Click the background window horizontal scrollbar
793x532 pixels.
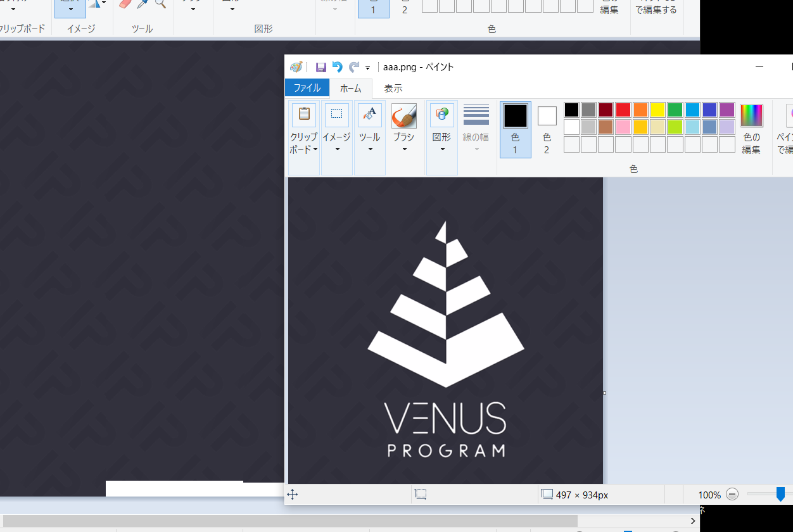click(290, 520)
